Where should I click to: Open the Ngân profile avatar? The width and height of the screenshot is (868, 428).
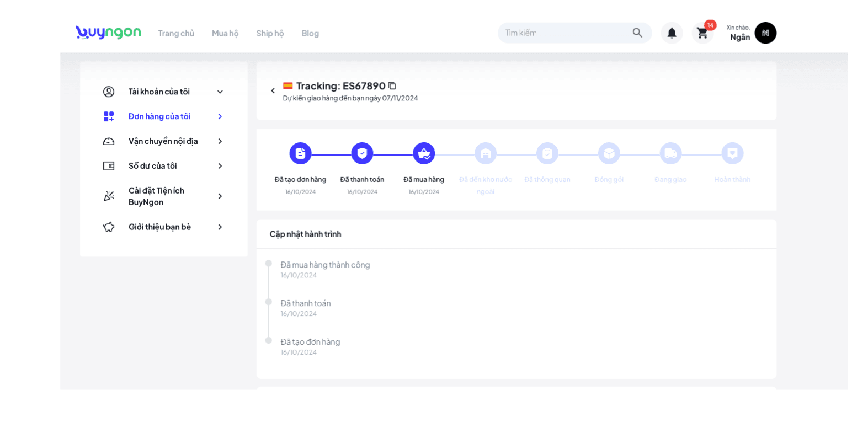(765, 33)
